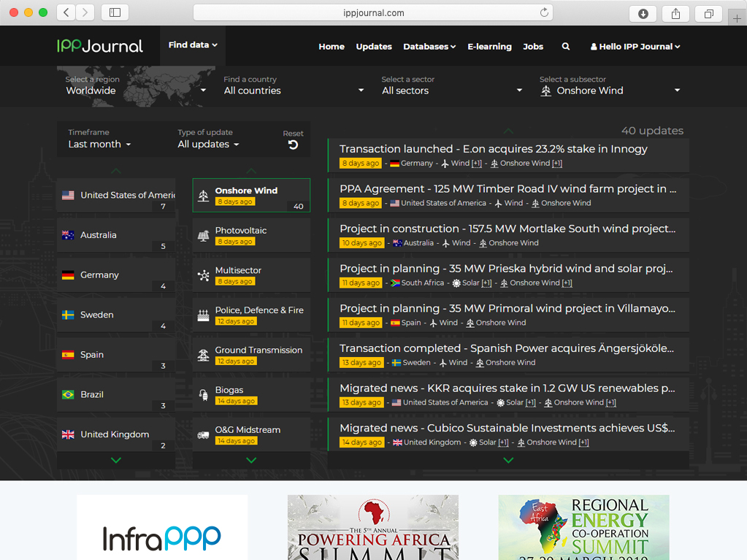Filter updates by Germany
Image resolution: width=747 pixels, height=560 pixels.
point(115,275)
